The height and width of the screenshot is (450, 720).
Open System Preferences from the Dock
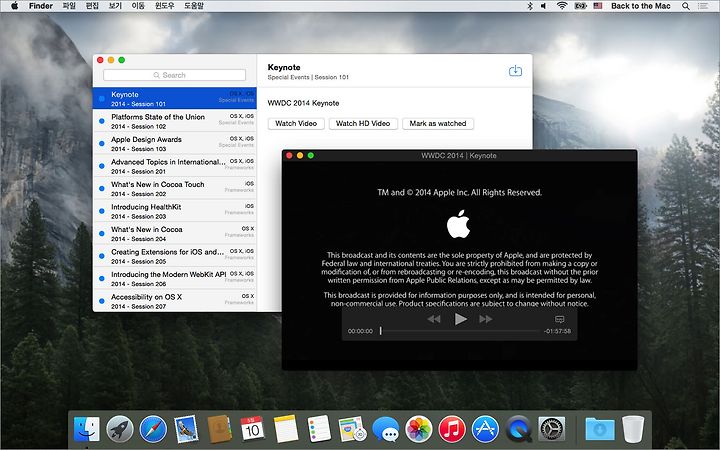[x=551, y=429]
